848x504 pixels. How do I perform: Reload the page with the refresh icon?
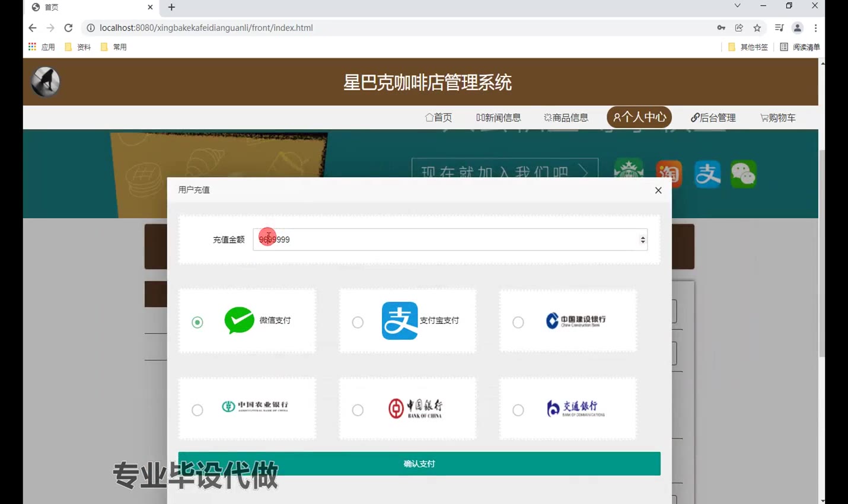(68, 28)
